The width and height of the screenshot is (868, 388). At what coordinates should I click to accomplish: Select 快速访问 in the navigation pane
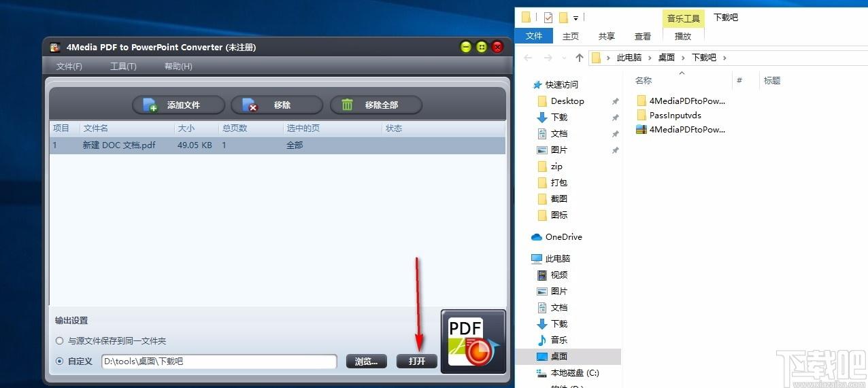562,85
